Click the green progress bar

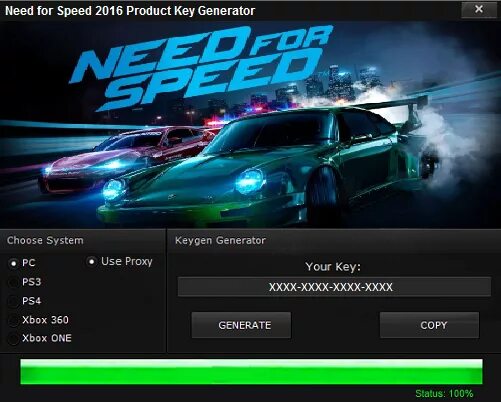point(251,372)
